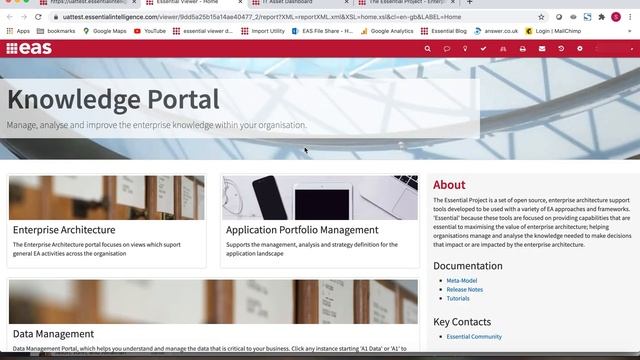This screenshot has width=640, height=360.
Task: Open the comment speech bubble icon
Action: [447, 49]
